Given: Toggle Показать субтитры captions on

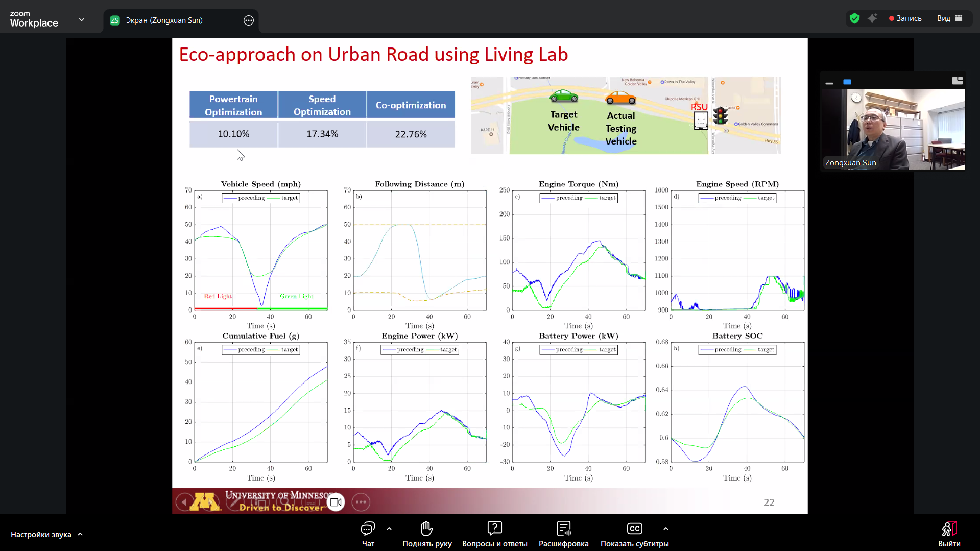Looking at the screenshot, I should point(634,533).
